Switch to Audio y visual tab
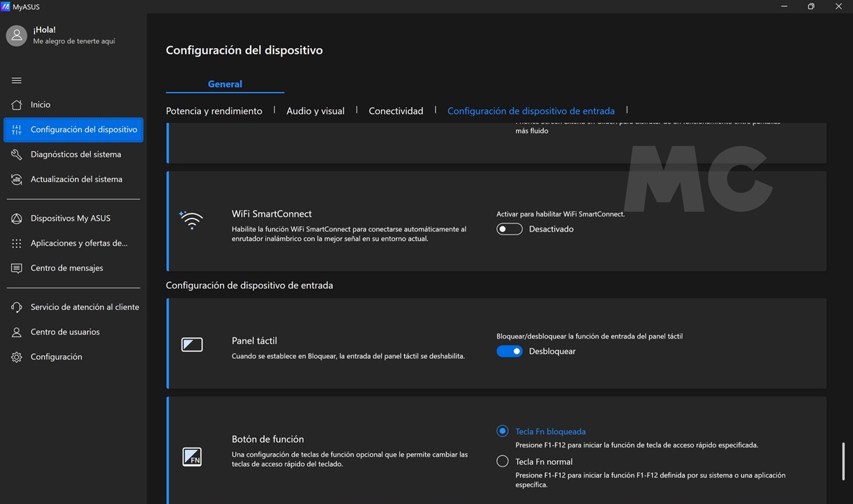The width and height of the screenshot is (853, 504). pyautogui.click(x=315, y=111)
